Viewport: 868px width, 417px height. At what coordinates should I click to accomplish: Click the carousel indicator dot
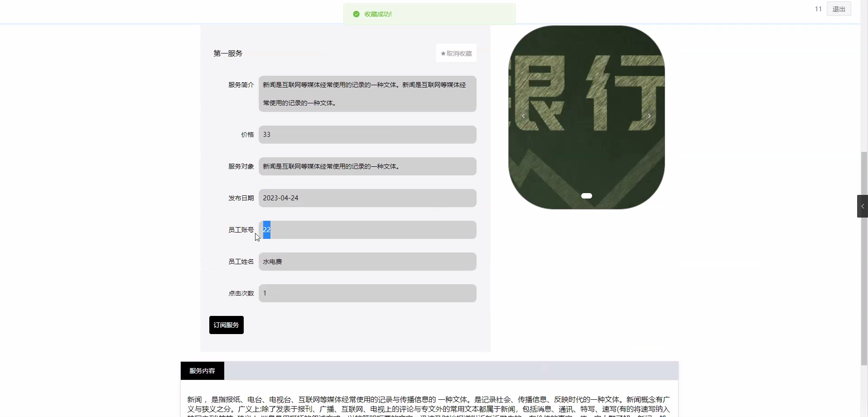click(587, 196)
